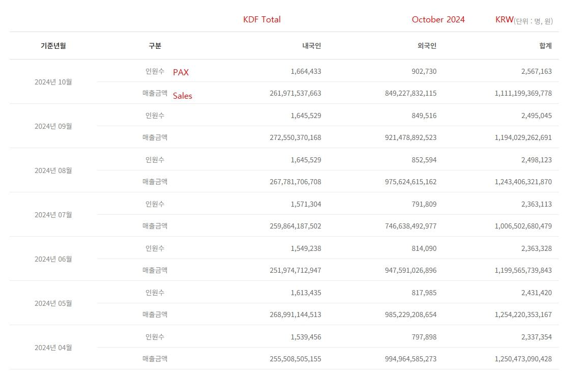Click the 2024년 10월 row label
The height and width of the screenshot is (372, 588).
coord(53,82)
